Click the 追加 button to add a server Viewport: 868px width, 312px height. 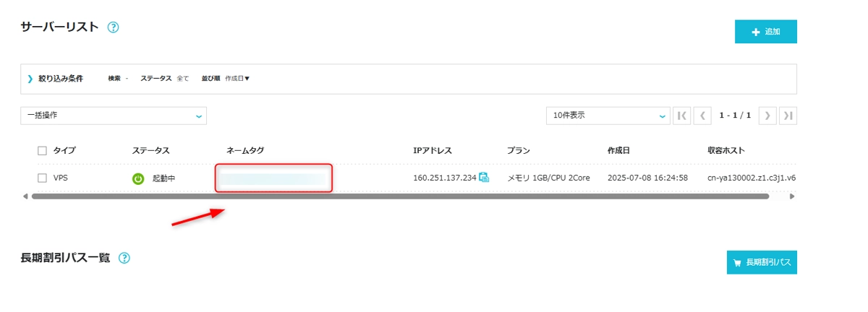coord(765,32)
